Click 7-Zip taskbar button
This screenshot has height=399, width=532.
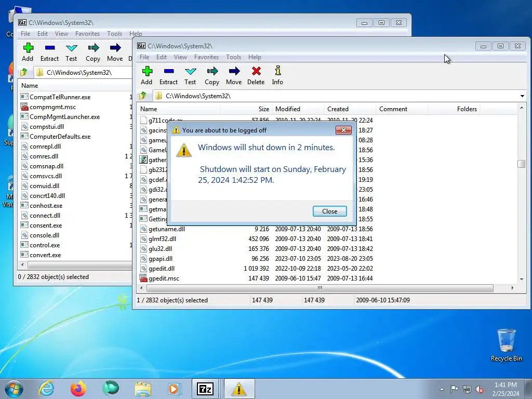(206, 389)
